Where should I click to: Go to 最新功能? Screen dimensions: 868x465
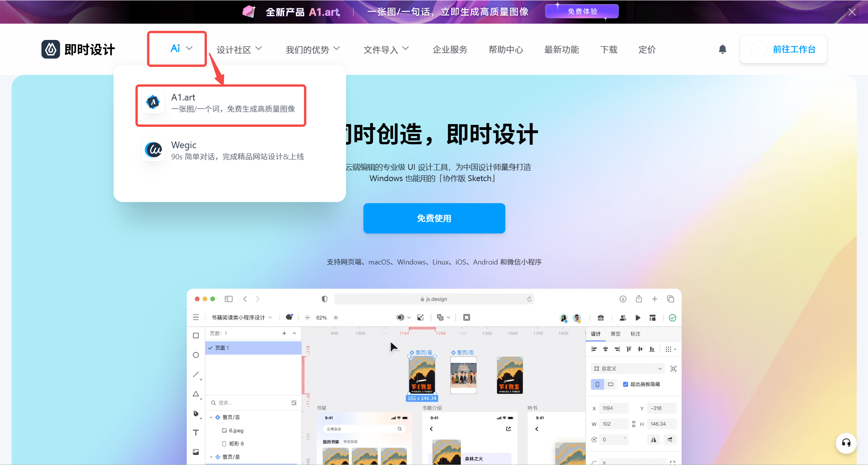[x=561, y=50]
